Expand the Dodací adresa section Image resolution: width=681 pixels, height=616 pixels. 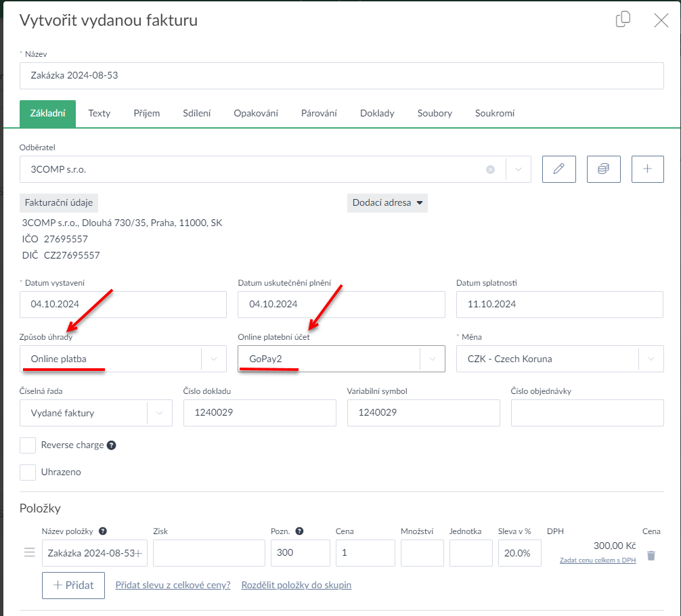click(x=387, y=202)
